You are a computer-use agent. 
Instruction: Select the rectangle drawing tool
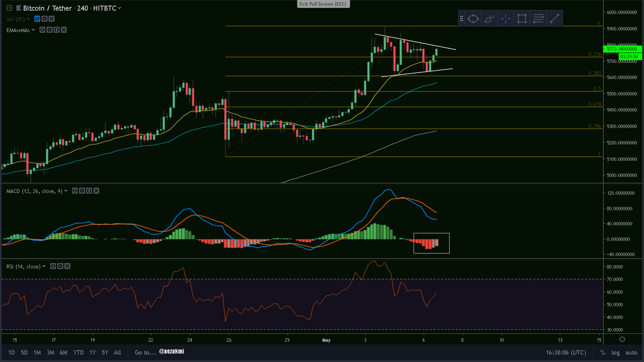pyautogui.click(x=522, y=19)
